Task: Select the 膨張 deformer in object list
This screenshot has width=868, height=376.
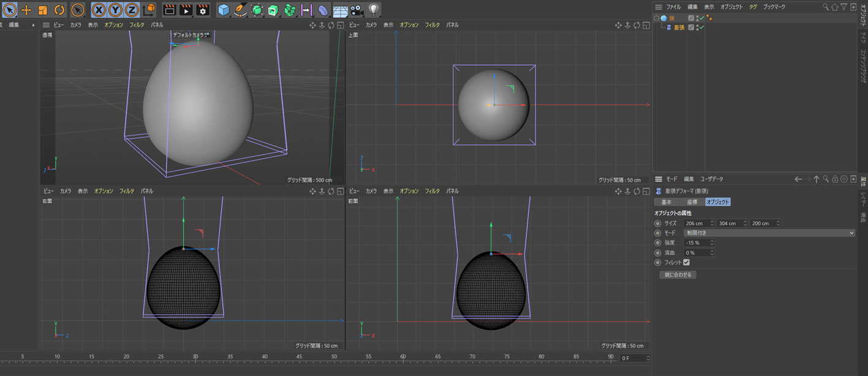Action: [679, 28]
